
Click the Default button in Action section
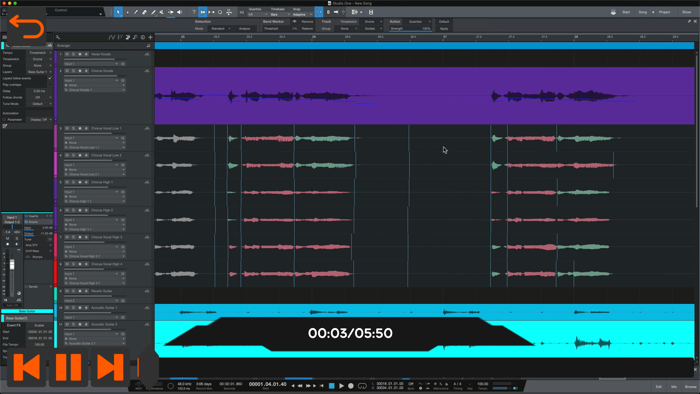(444, 21)
